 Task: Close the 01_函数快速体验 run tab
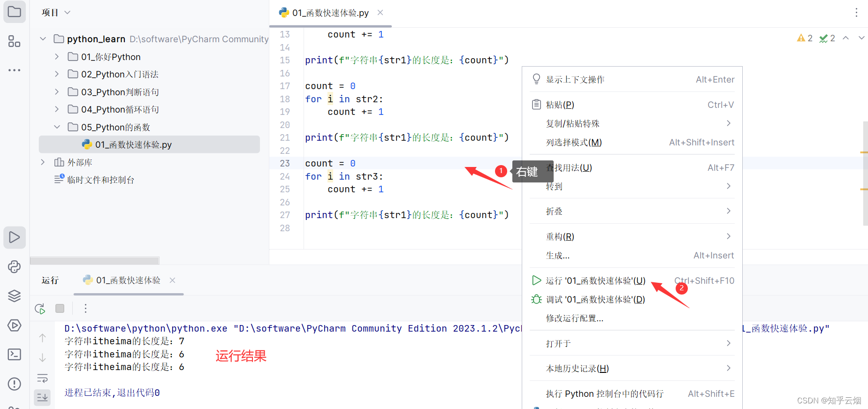pos(172,280)
